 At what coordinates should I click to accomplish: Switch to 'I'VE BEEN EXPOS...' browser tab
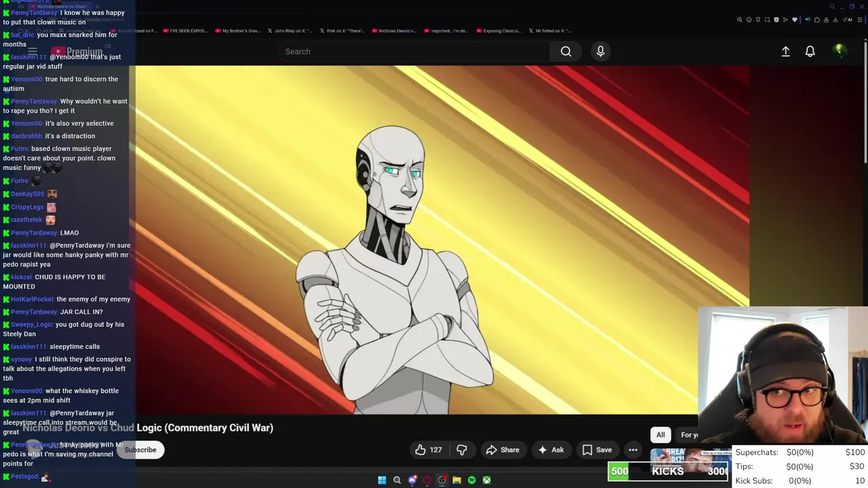click(186, 30)
